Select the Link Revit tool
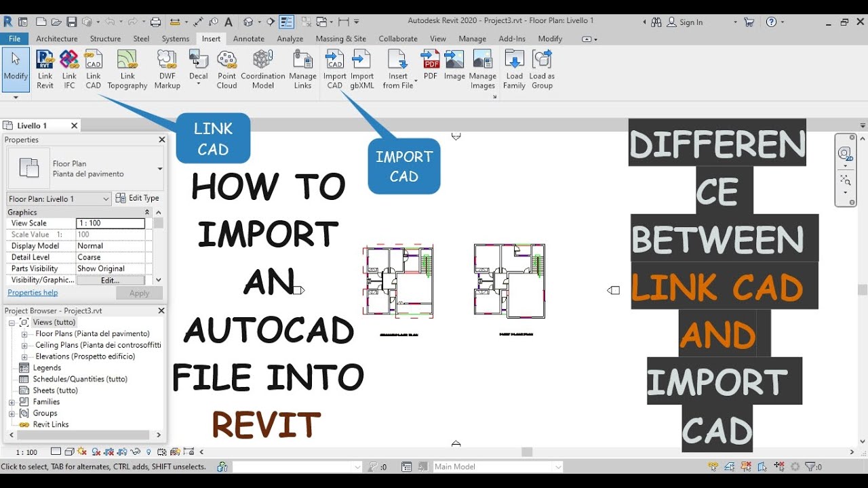This screenshot has height=488, width=868. click(45, 69)
